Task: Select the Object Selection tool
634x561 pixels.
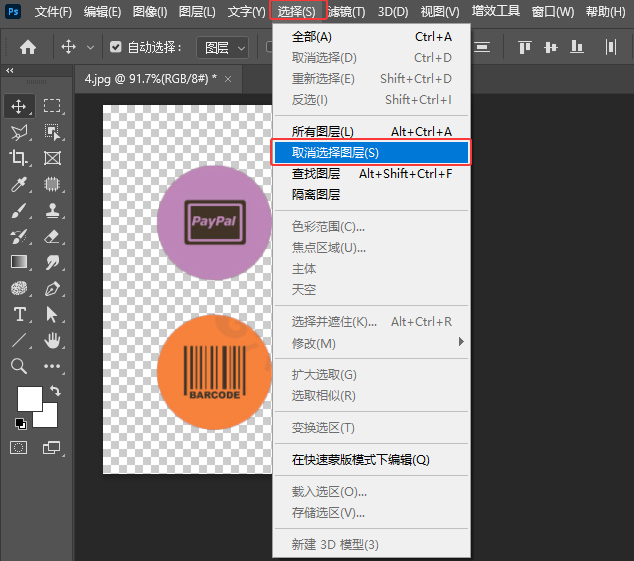Action: [x=52, y=132]
